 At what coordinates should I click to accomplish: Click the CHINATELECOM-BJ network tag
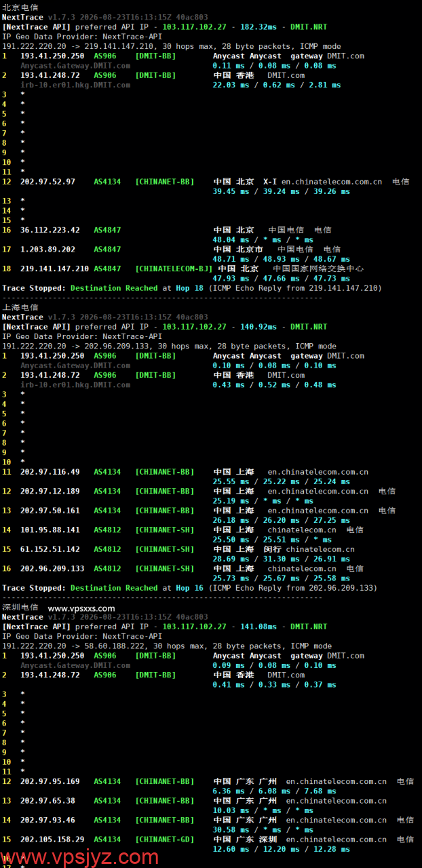click(174, 269)
